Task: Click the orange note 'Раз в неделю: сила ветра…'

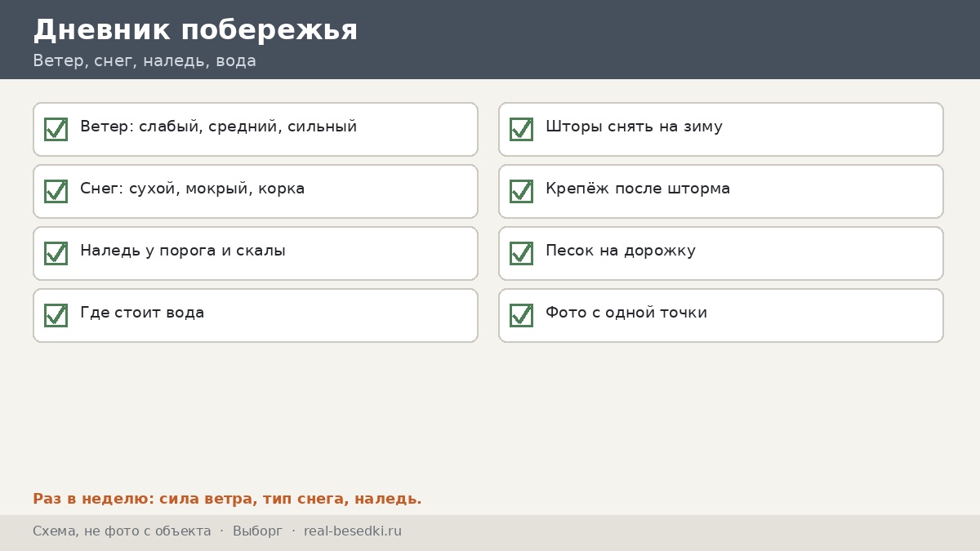Action: click(x=227, y=499)
